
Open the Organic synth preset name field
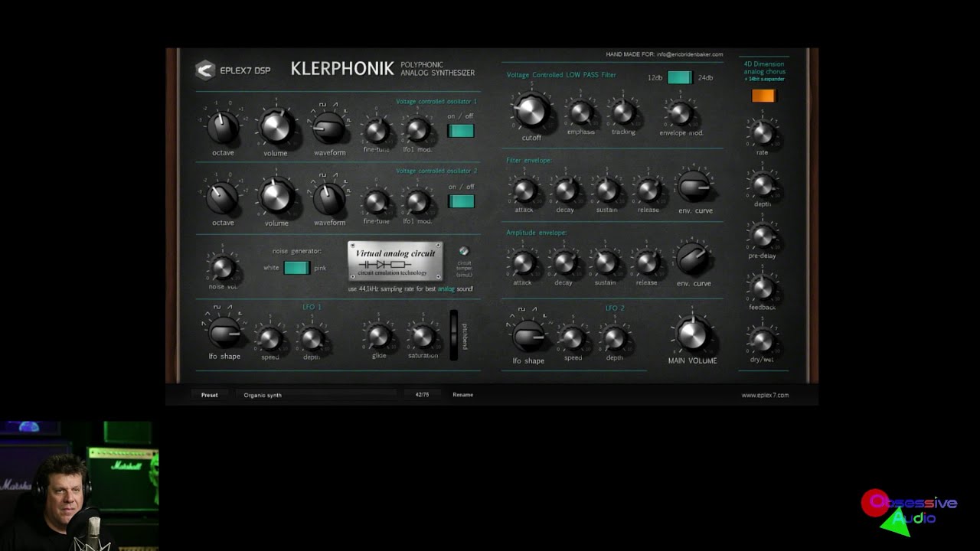pyautogui.click(x=316, y=395)
